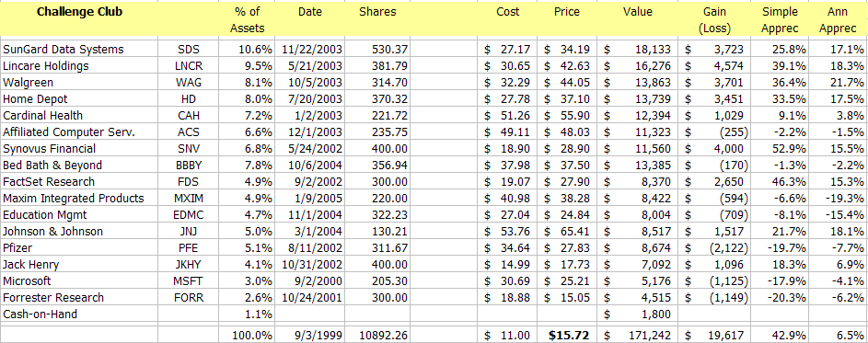
Task: Click the shares value 221.72
Action: tap(377, 116)
